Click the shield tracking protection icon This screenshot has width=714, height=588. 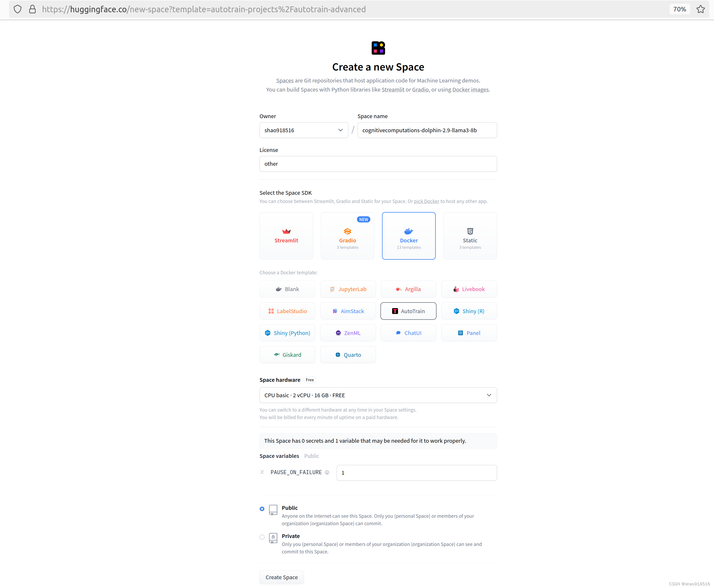click(18, 9)
